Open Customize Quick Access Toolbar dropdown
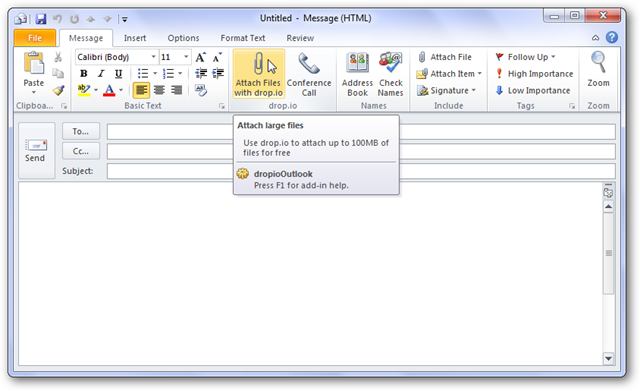The height and width of the screenshot is (391, 640). click(125, 19)
